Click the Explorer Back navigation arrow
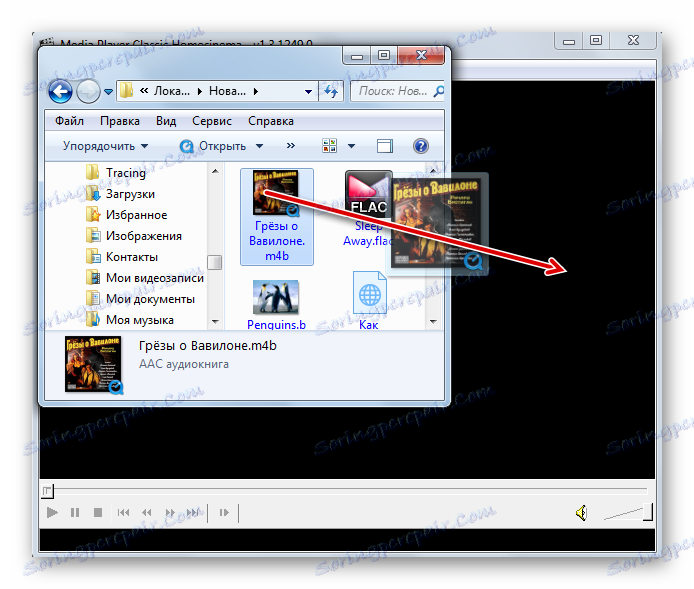 (x=60, y=92)
